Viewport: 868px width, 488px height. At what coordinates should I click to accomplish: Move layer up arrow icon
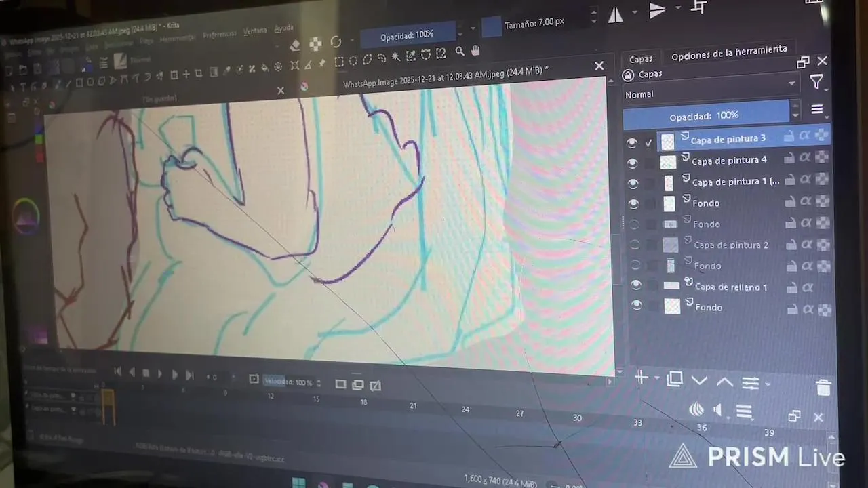[x=724, y=382]
